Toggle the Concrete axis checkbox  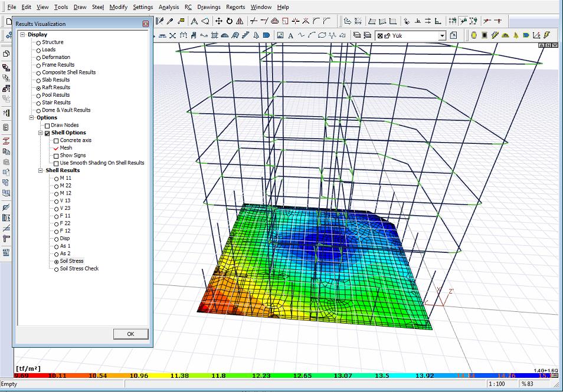56,141
